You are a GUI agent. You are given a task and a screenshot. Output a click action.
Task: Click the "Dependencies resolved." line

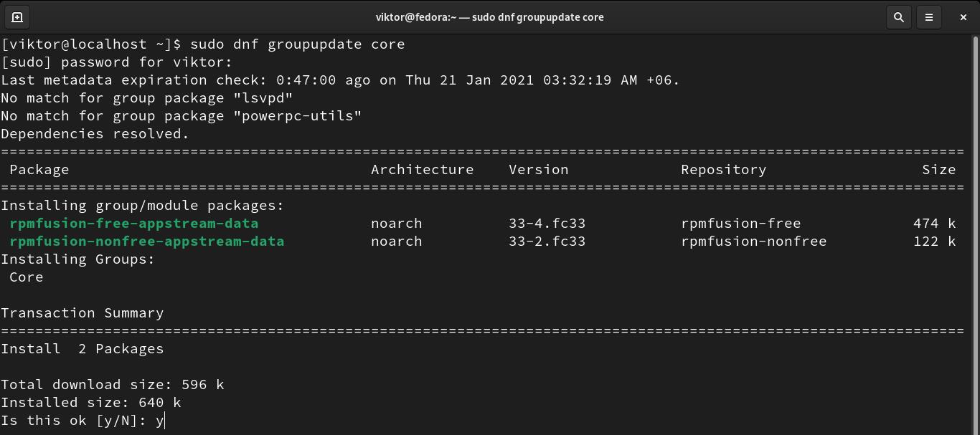click(x=95, y=134)
